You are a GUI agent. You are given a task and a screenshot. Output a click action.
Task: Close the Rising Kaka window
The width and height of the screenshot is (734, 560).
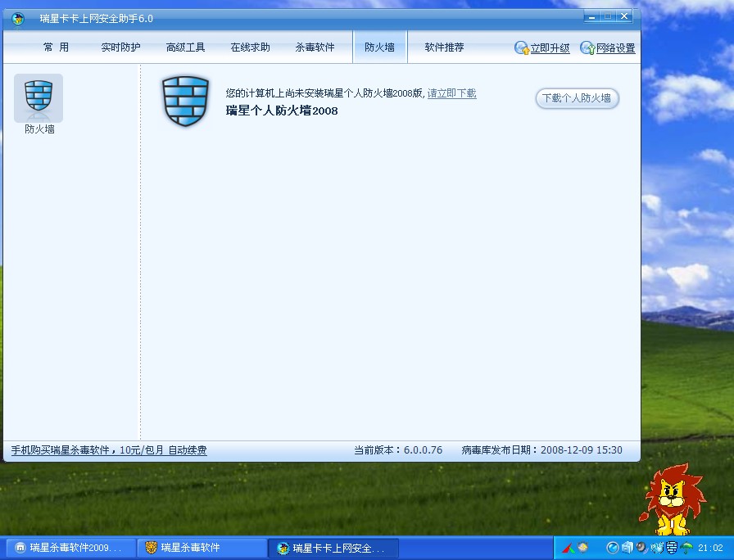[x=624, y=17]
